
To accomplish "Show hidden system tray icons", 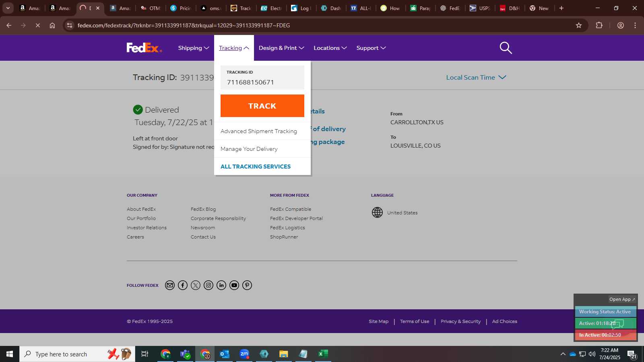I will point(563,354).
